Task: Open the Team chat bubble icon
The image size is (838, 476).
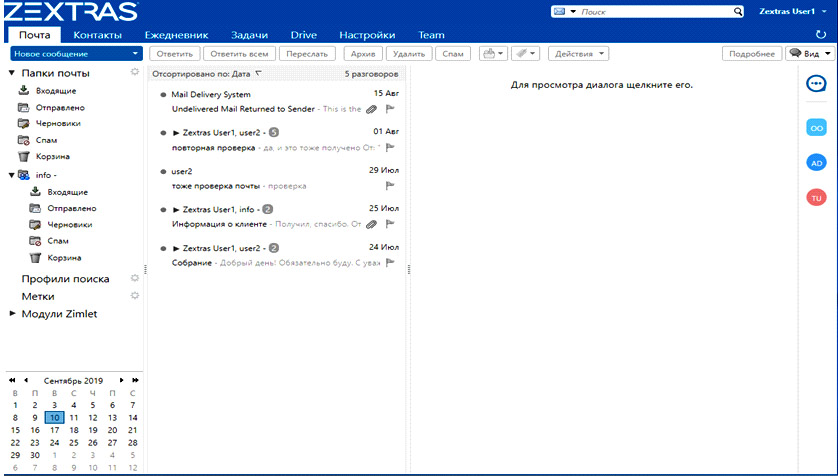Action: point(816,83)
